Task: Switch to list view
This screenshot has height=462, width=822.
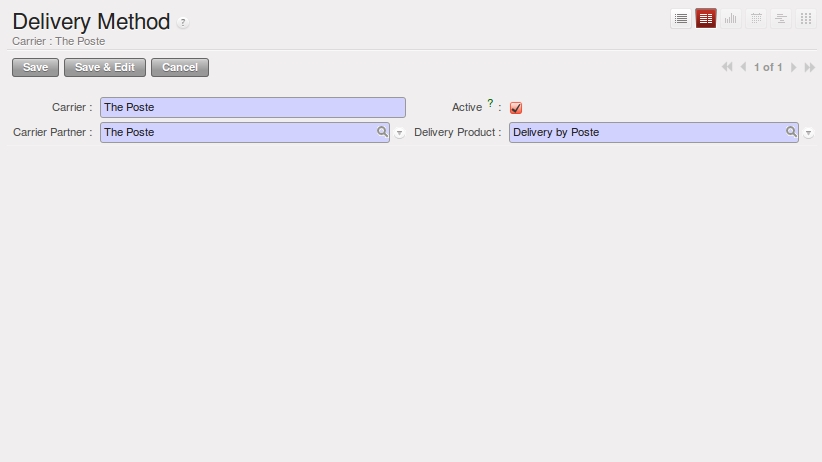Action: [681, 18]
